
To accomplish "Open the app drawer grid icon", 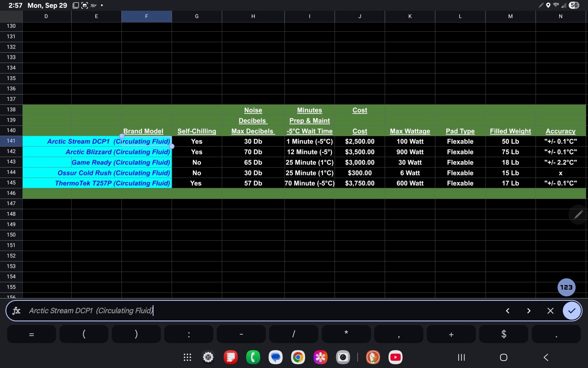I will coord(187,357).
